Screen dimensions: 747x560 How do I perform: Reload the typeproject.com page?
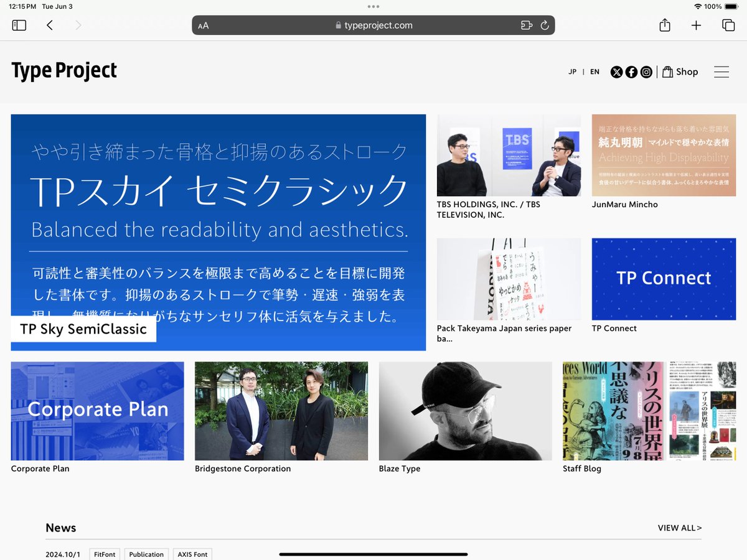coord(545,26)
